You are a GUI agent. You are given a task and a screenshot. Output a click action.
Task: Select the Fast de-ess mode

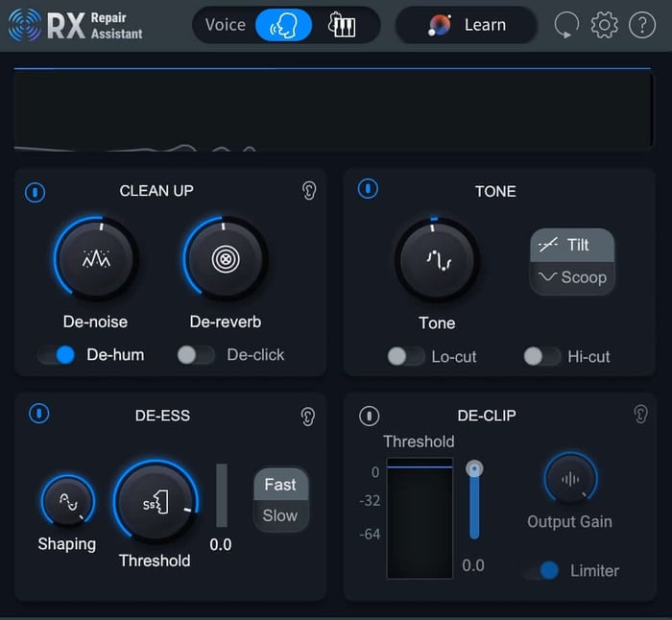tap(280, 485)
